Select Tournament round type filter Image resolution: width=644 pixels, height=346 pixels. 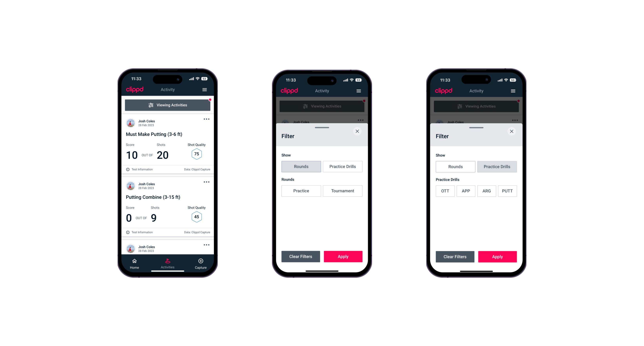click(342, 191)
